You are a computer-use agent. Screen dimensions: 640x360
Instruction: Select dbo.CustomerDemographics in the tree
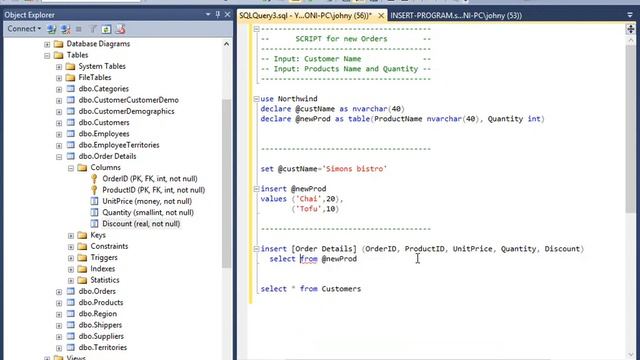tap(126, 111)
